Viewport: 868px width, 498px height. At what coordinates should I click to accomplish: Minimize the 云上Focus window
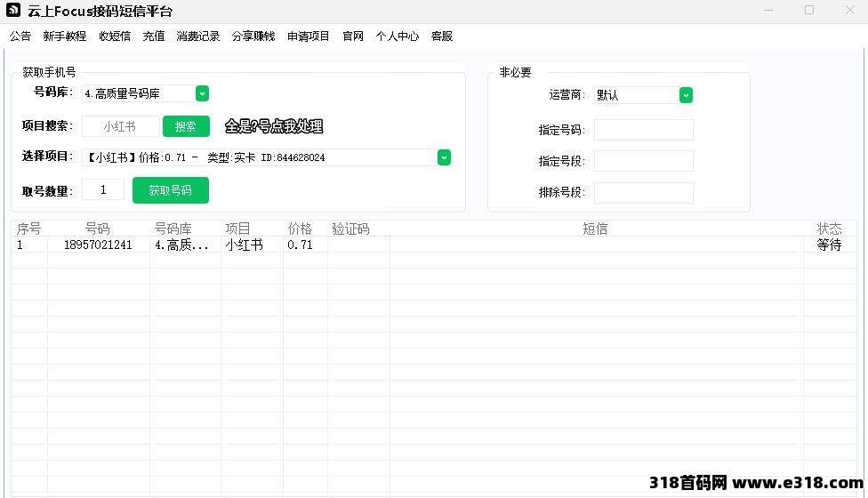point(768,10)
